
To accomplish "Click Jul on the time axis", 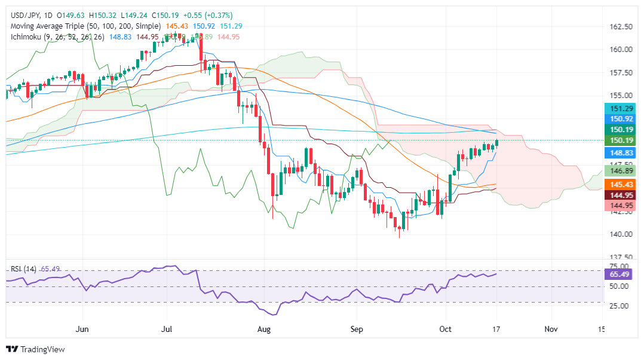I will pyautogui.click(x=167, y=329).
